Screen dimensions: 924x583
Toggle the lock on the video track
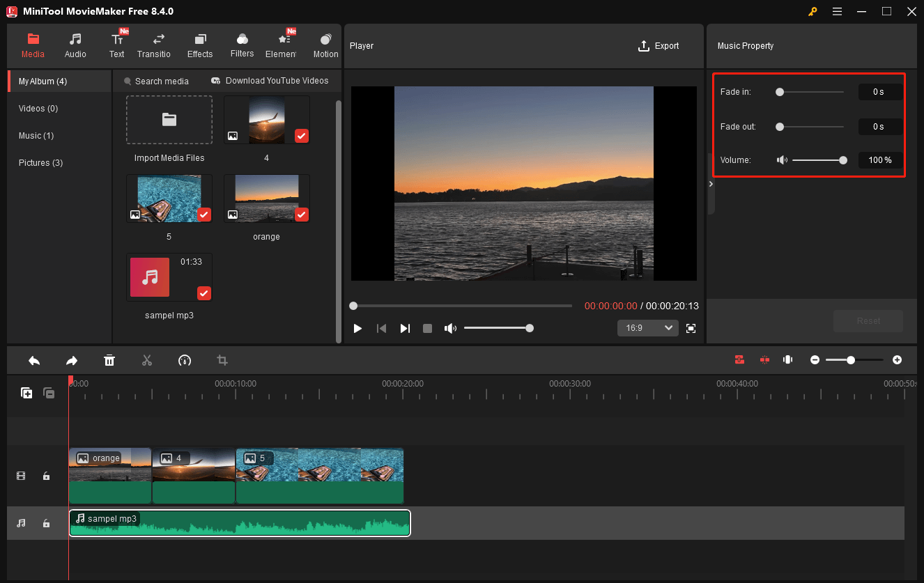pos(46,476)
